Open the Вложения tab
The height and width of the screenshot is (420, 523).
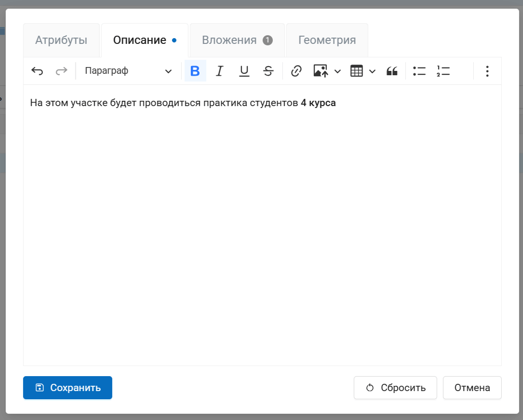coord(237,40)
